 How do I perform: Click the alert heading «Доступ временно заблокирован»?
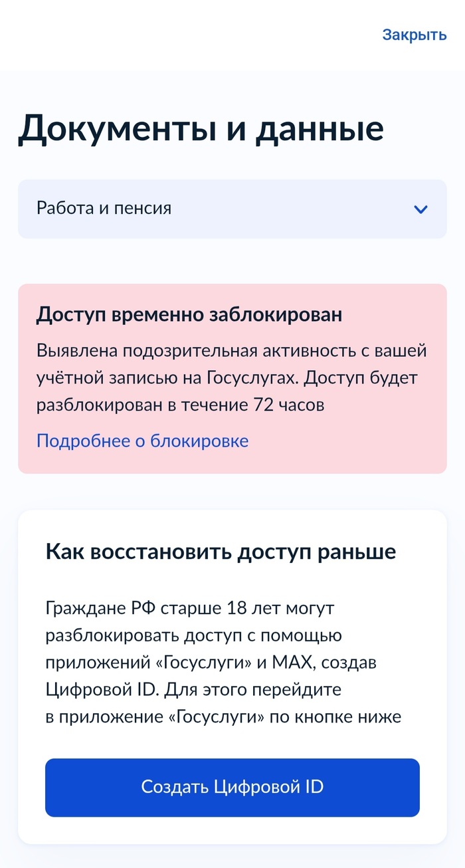point(191,314)
